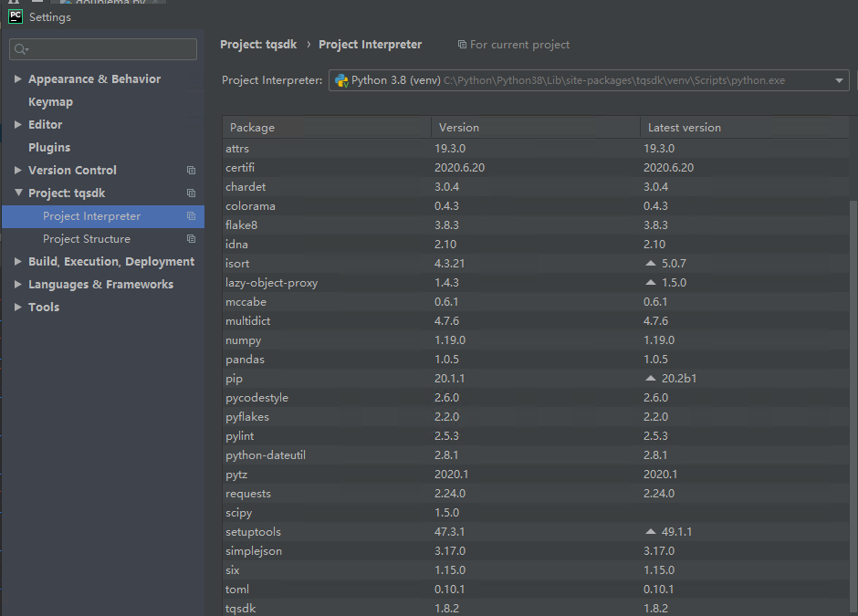The height and width of the screenshot is (616, 858).
Task: Select the pytz package row
Action: pyautogui.click(x=536, y=474)
